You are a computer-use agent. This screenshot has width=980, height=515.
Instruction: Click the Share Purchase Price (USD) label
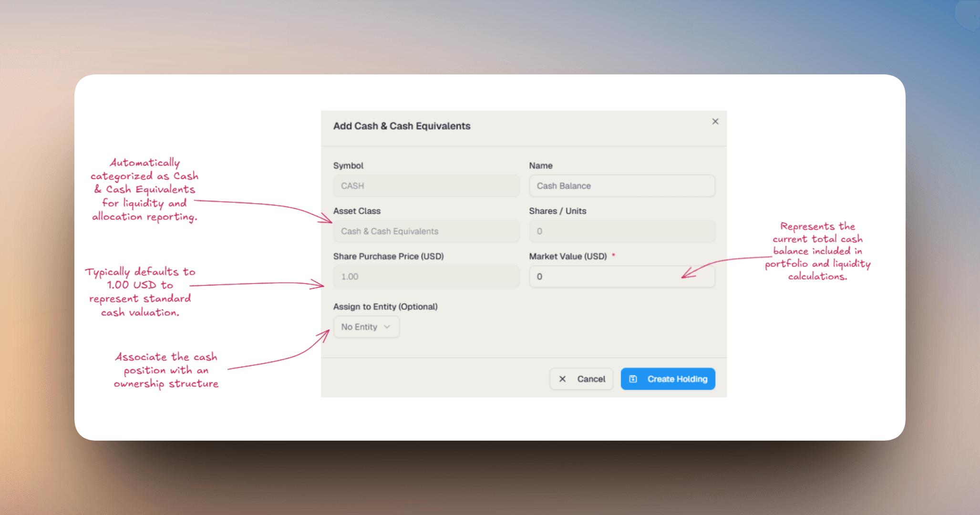coord(388,256)
